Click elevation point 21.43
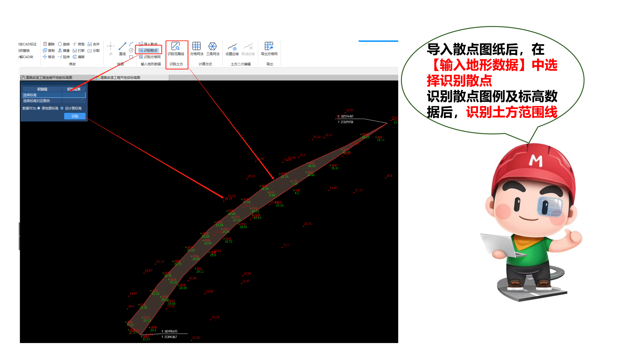 [334, 188]
